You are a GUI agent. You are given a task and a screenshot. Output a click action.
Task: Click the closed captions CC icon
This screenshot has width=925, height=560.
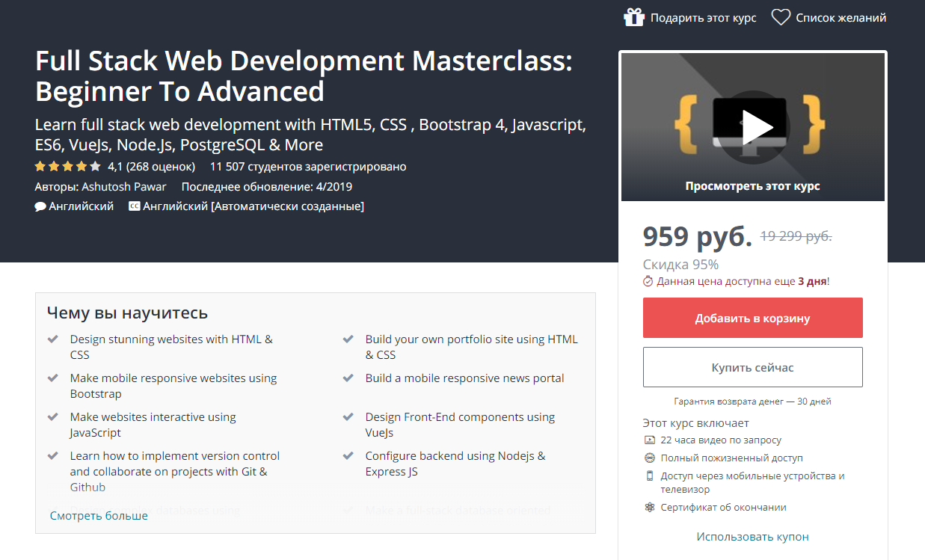[x=134, y=206]
